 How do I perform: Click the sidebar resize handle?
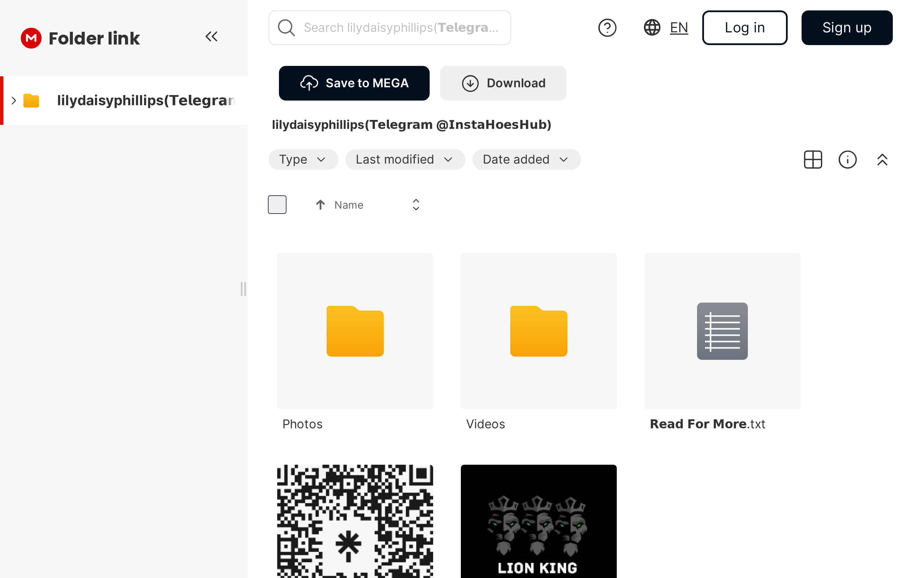(x=243, y=289)
